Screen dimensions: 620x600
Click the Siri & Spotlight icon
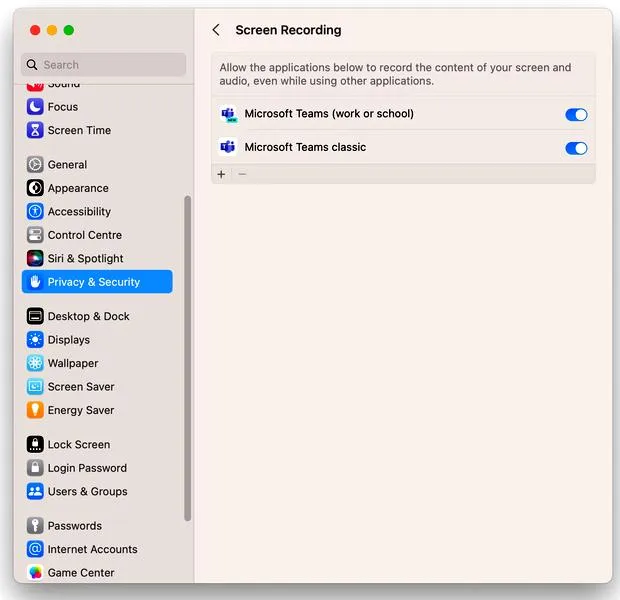point(35,258)
